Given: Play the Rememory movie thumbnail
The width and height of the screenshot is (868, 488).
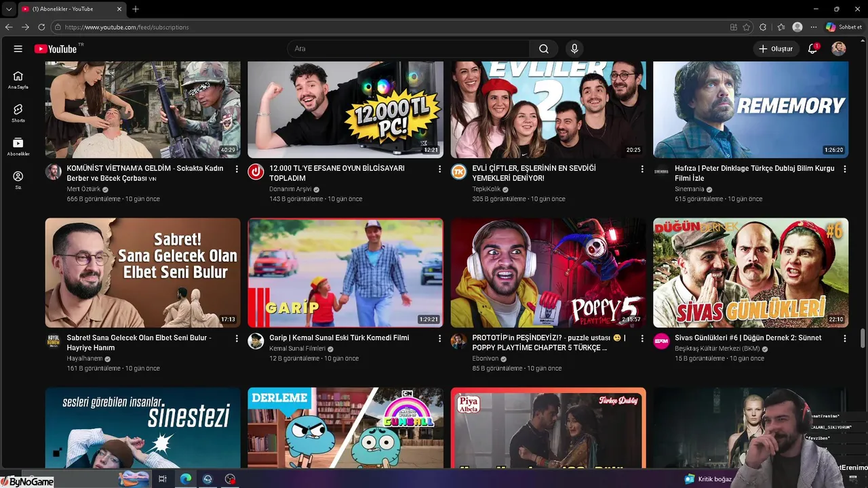Looking at the screenshot, I should 751,109.
